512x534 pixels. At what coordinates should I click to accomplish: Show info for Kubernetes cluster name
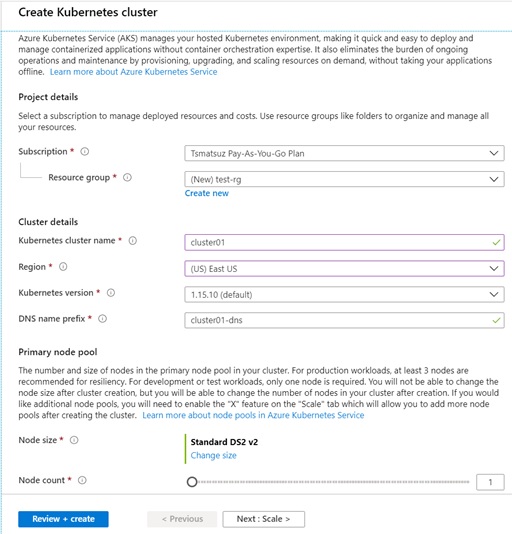click(x=133, y=241)
